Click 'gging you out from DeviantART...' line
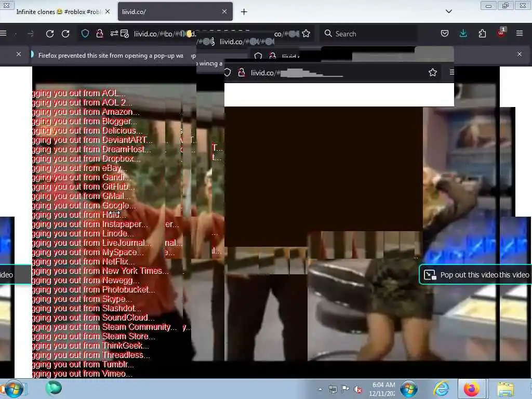532x399 pixels. [x=92, y=140]
